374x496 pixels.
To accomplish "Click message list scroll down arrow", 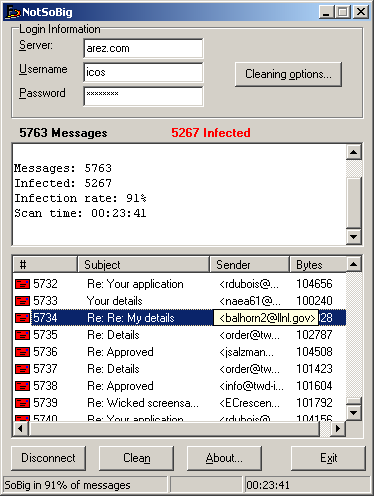I will pos(354,413).
